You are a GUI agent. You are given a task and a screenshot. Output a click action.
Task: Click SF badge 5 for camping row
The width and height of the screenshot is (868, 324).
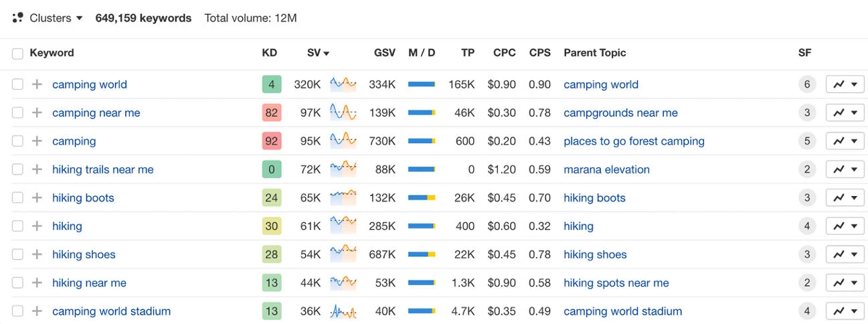tap(806, 141)
